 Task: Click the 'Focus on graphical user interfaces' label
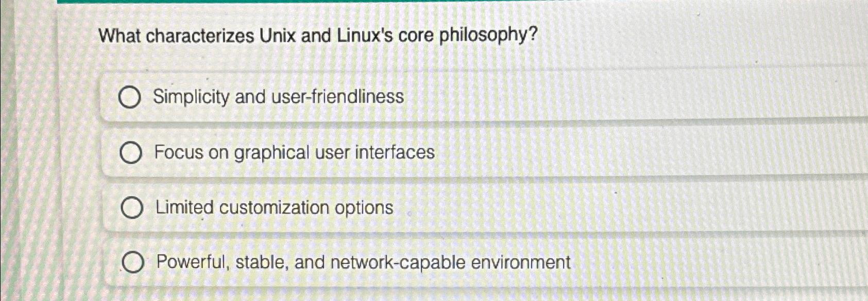tap(295, 153)
